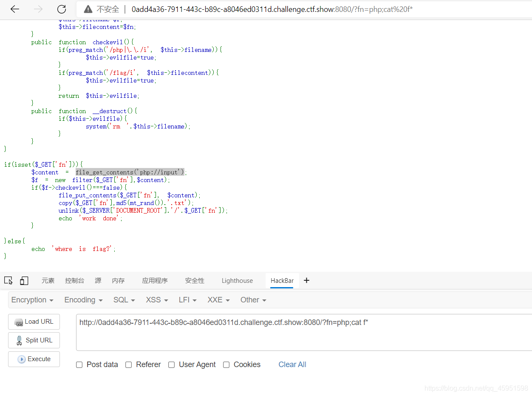Select the HackBar DevTools tab
The image size is (532, 396).
click(x=282, y=281)
